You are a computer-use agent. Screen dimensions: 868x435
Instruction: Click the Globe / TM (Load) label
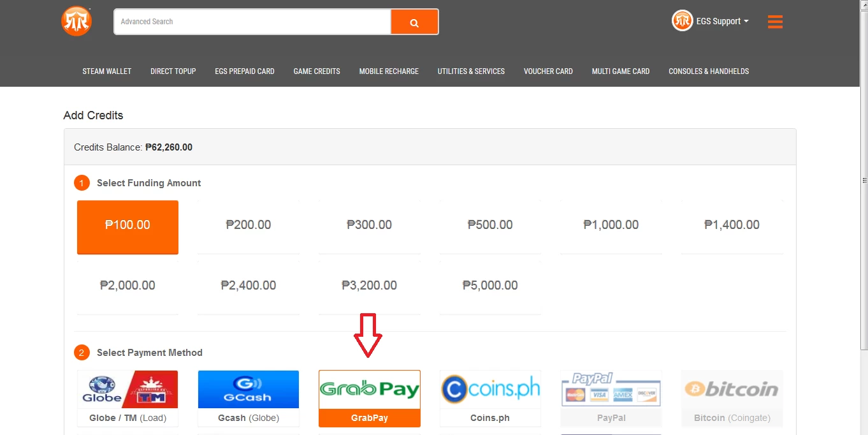pyautogui.click(x=127, y=418)
